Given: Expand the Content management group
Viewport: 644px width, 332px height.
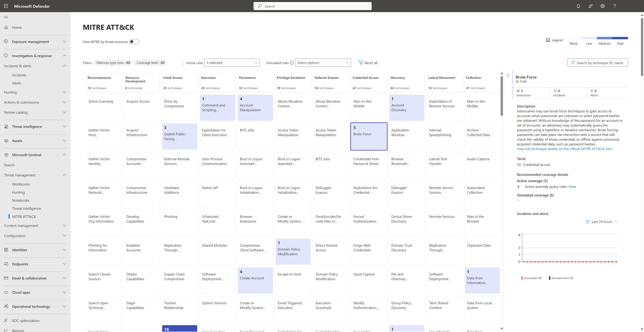Looking at the screenshot, I should 65,226.
